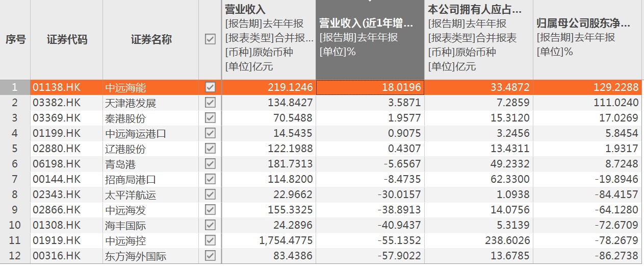Toggle the select-all checkbox in header
Image resolution: width=644 pixels, height=267 pixels.
click(x=210, y=39)
